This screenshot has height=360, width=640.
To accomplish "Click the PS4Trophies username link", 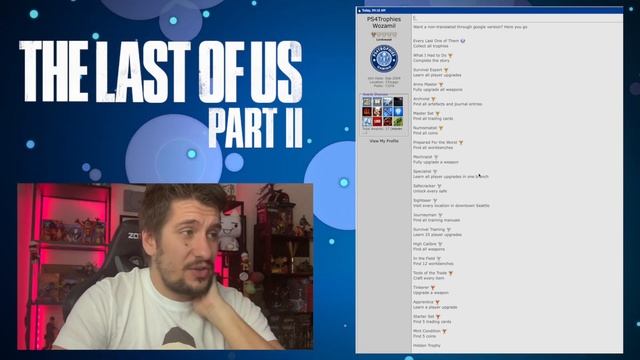I will [384, 22].
